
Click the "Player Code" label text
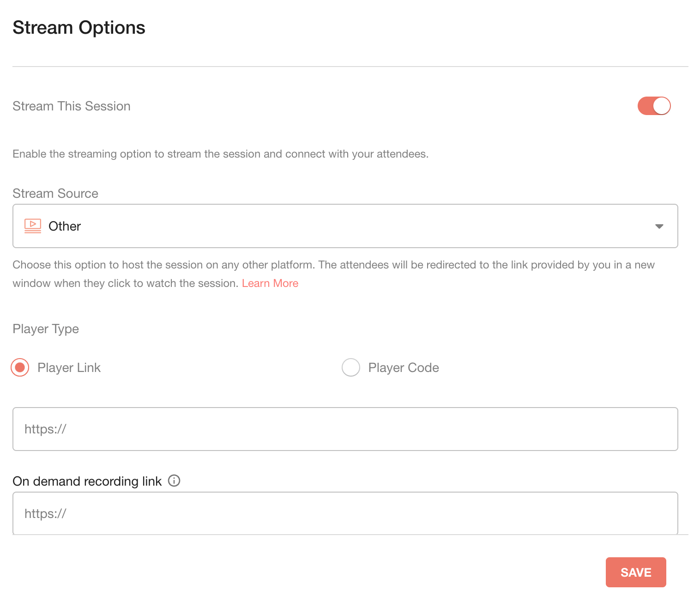click(404, 368)
